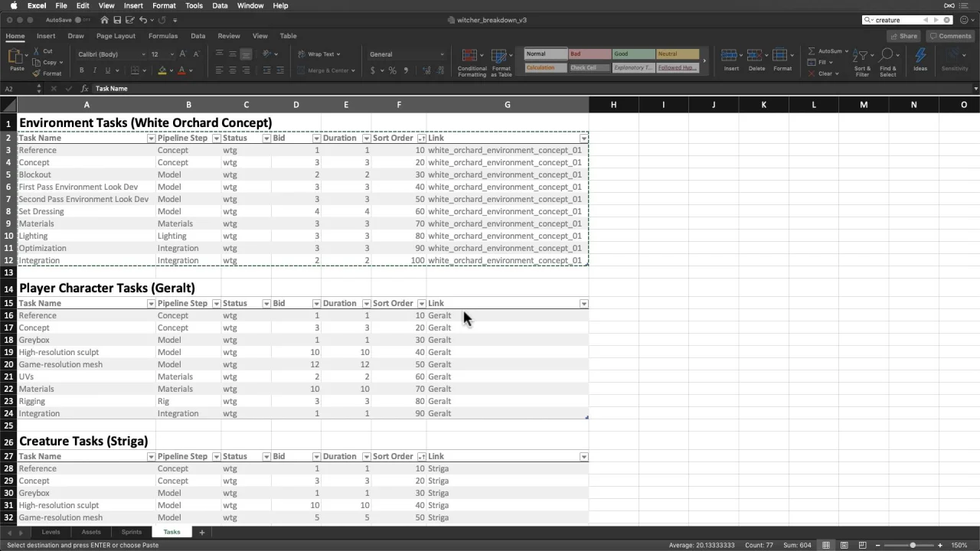
Task: Click the Share button
Action: click(x=904, y=36)
